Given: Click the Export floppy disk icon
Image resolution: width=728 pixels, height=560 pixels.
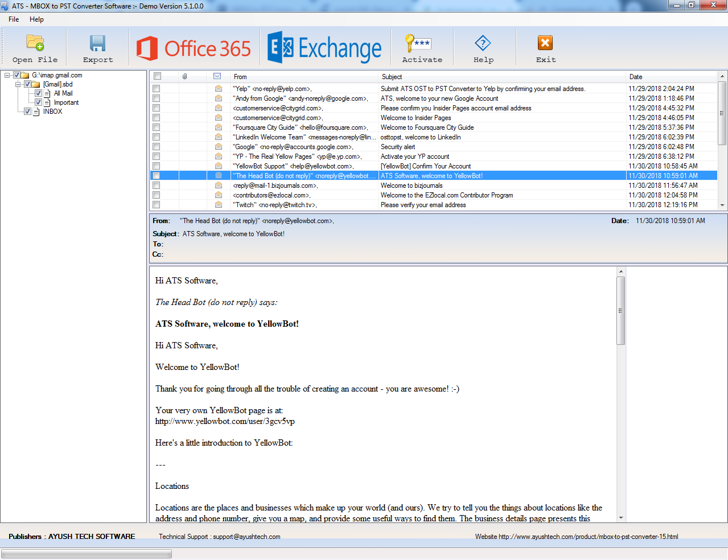Looking at the screenshot, I should coord(98,43).
